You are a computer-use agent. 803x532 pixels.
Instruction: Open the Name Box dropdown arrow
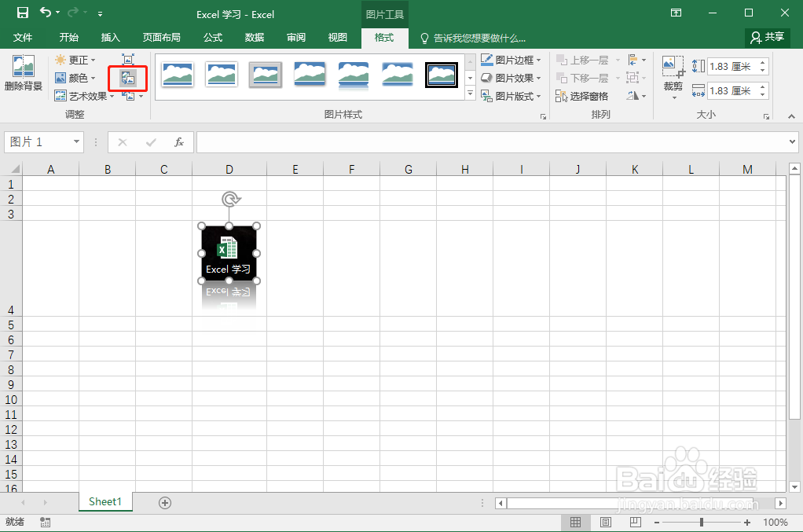pos(76,141)
